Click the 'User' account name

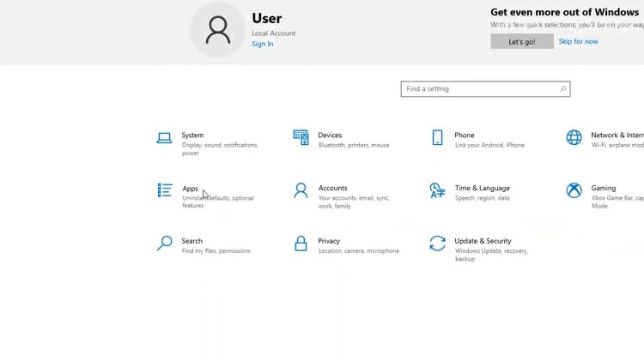[x=266, y=18]
